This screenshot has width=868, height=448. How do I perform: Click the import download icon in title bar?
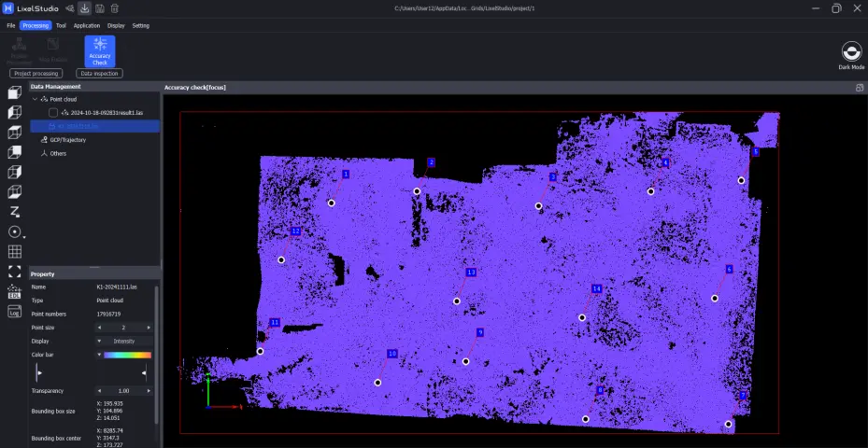(84, 8)
